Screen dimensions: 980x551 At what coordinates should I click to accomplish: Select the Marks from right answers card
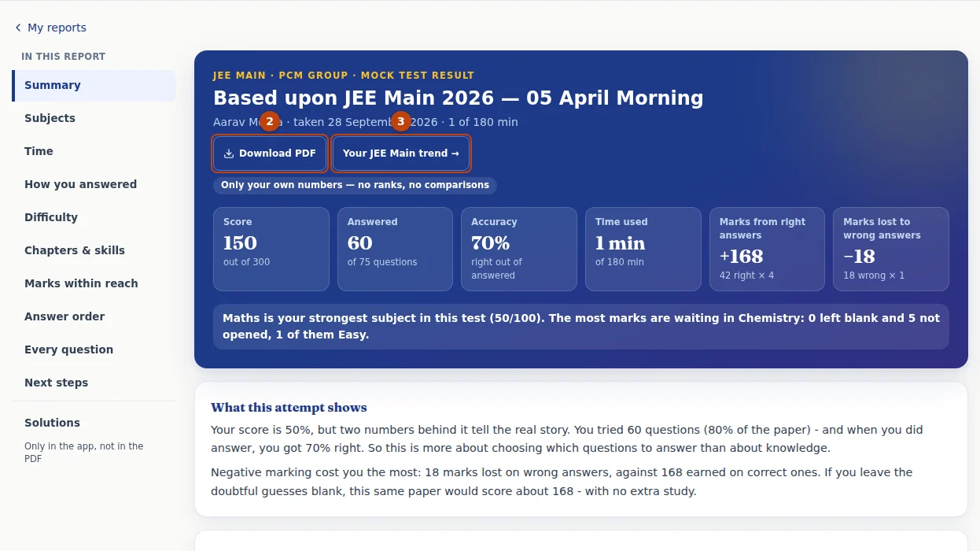pyautogui.click(x=767, y=249)
